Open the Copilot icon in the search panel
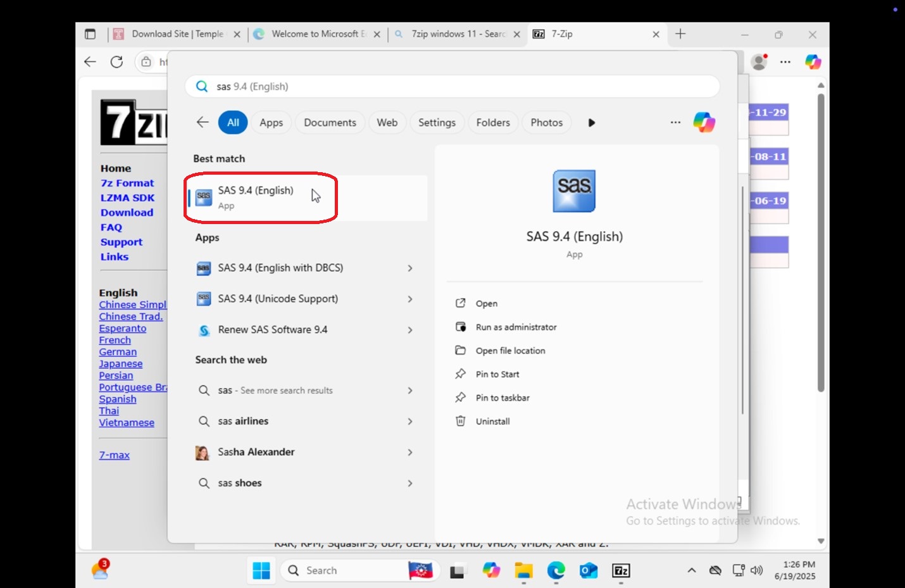Viewport: 905px width, 588px height. (x=704, y=122)
